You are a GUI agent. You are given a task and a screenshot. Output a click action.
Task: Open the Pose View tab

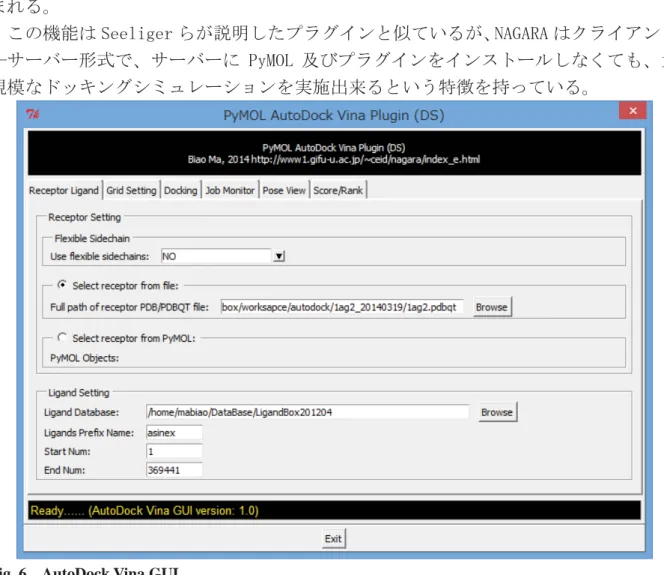[284, 191]
